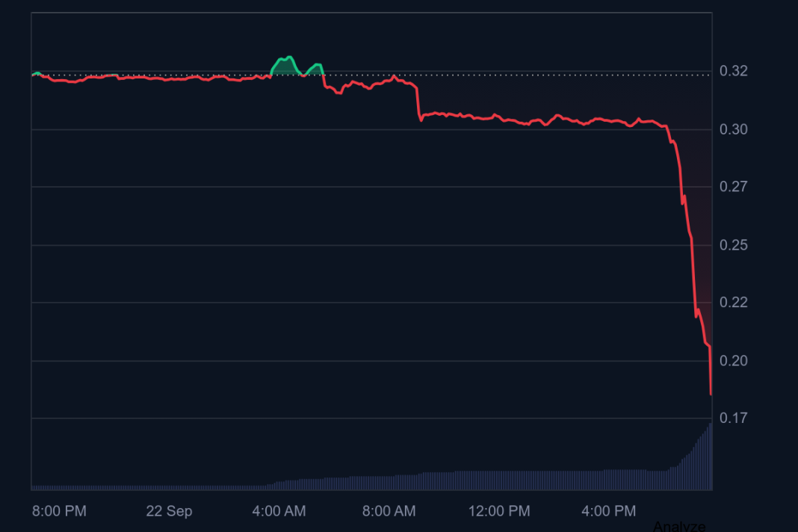The width and height of the screenshot is (798, 532).
Task: Click the 4:00 AM time axis label
Action: [x=279, y=511]
